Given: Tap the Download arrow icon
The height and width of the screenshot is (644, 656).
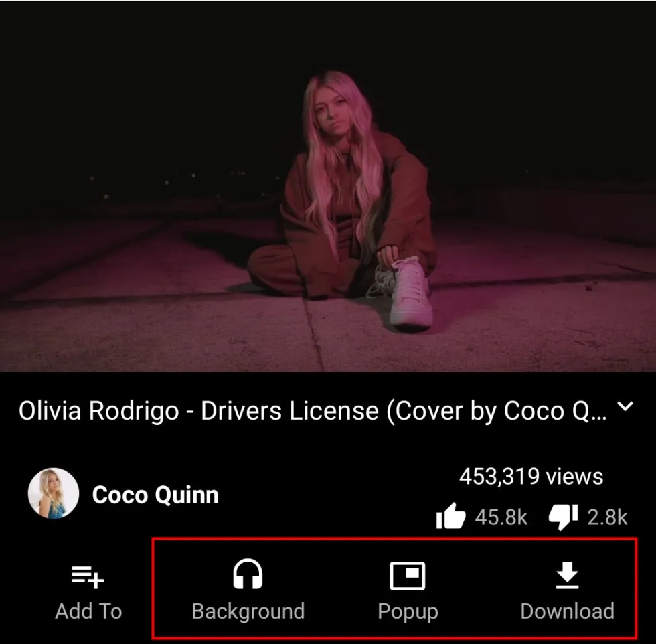Looking at the screenshot, I should click(x=568, y=575).
